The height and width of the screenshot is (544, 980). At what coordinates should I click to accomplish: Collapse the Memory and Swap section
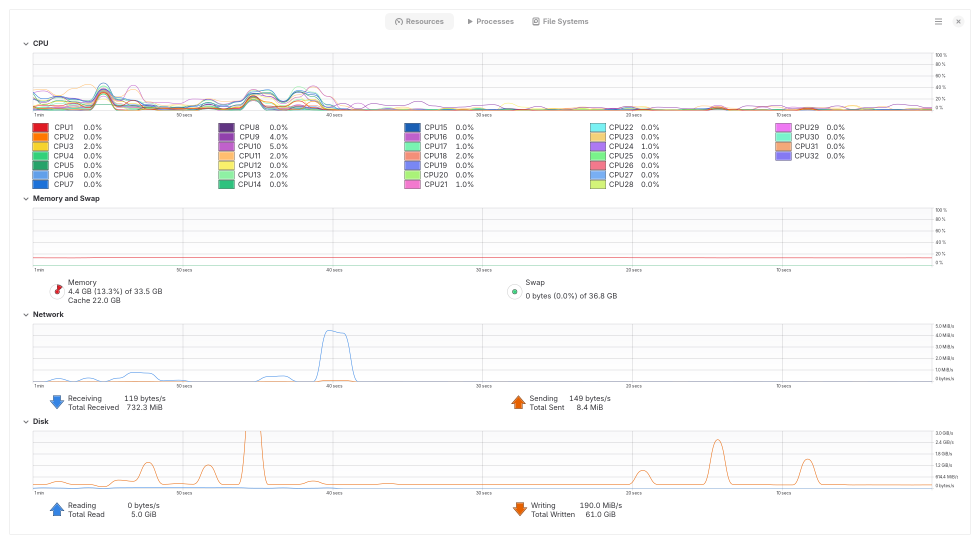tap(26, 198)
